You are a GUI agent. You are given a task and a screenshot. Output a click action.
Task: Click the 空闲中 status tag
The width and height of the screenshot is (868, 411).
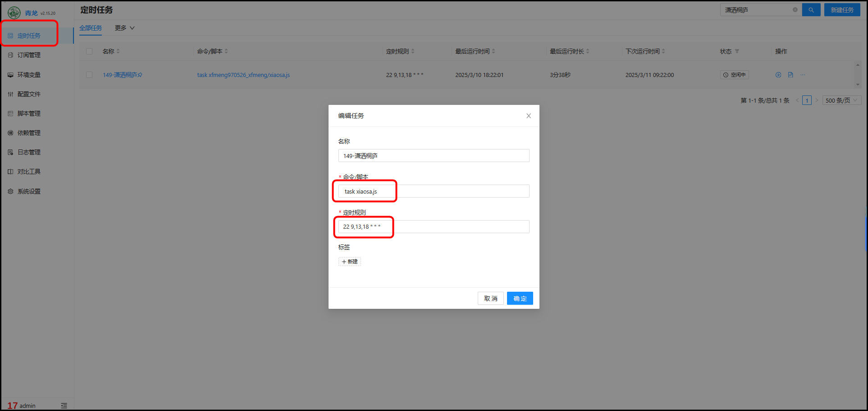coord(734,75)
